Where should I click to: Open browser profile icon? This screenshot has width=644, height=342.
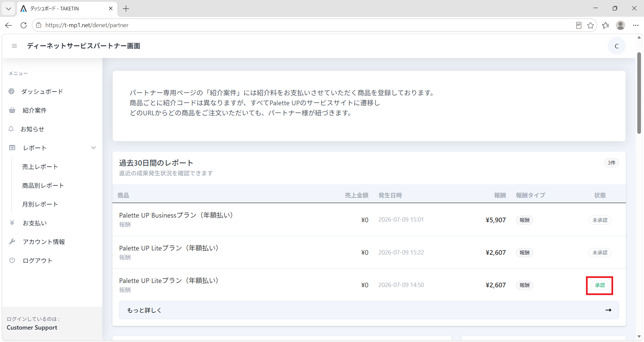click(x=621, y=25)
